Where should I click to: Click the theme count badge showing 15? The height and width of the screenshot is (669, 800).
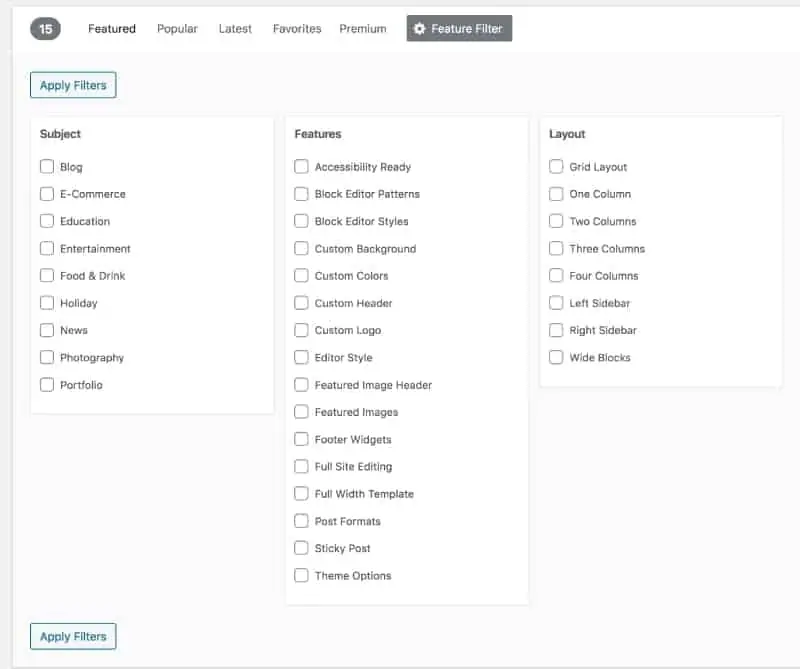point(45,29)
